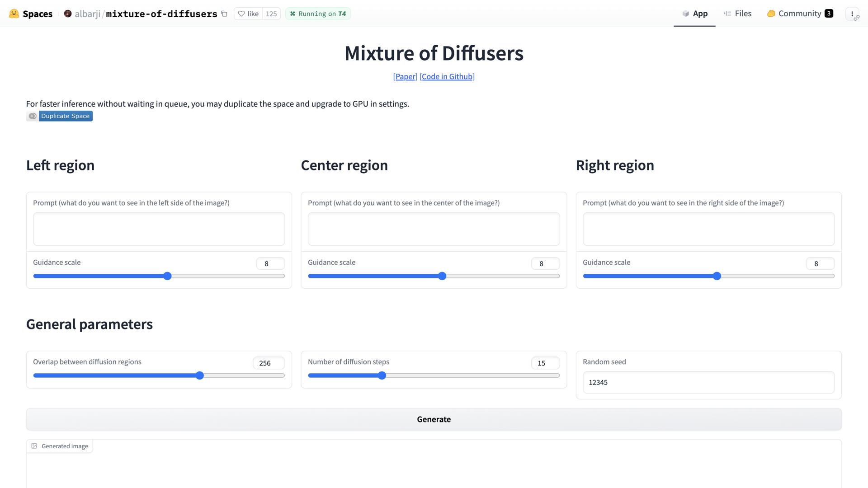Open the three-dot options menu
This screenshot has width=868, height=488.
point(852,14)
